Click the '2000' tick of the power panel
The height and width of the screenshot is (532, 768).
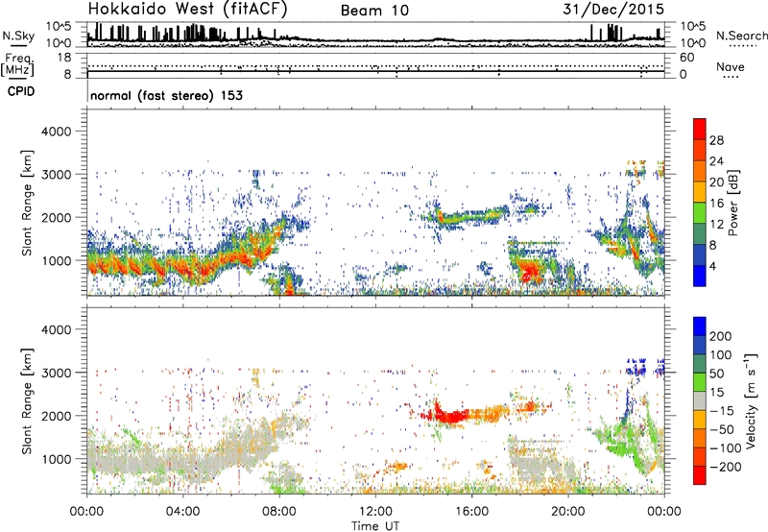pos(56,217)
